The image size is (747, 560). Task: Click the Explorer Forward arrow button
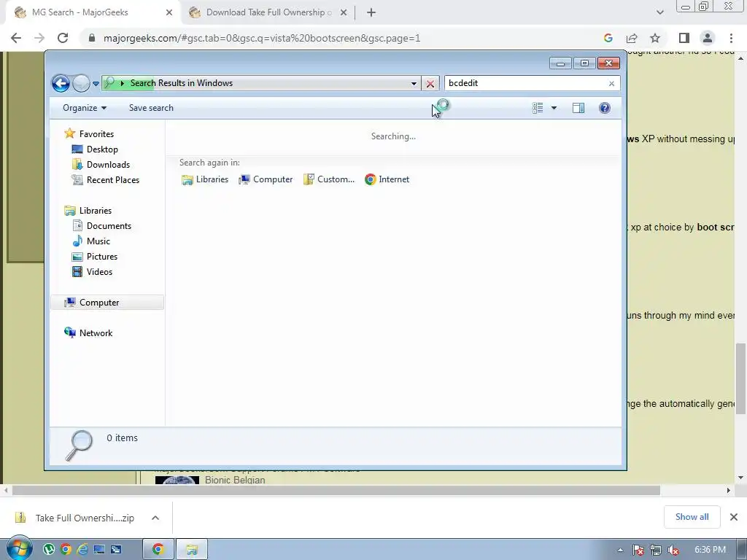pos(81,83)
